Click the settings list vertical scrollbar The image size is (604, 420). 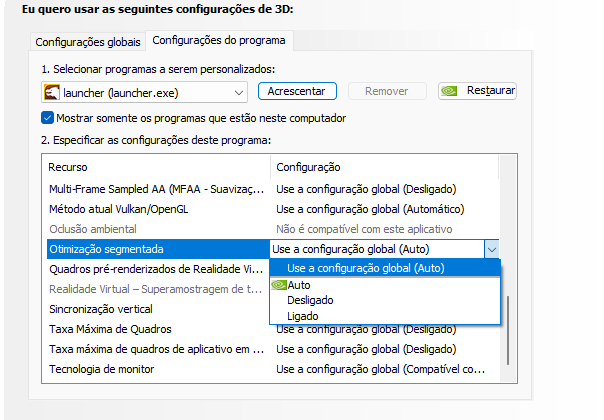pyautogui.click(x=510, y=330)
